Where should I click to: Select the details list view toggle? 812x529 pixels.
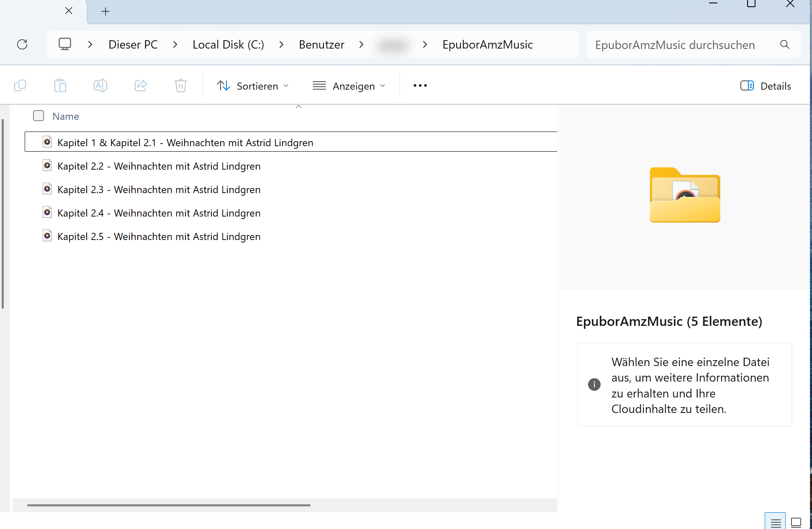pyautogui.click(x=775, y=522)
